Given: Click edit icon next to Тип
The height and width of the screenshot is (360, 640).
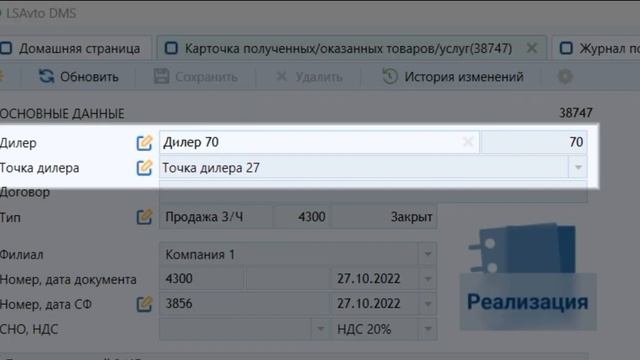Looking at the screenshot, I should click(x=144, y=217).
